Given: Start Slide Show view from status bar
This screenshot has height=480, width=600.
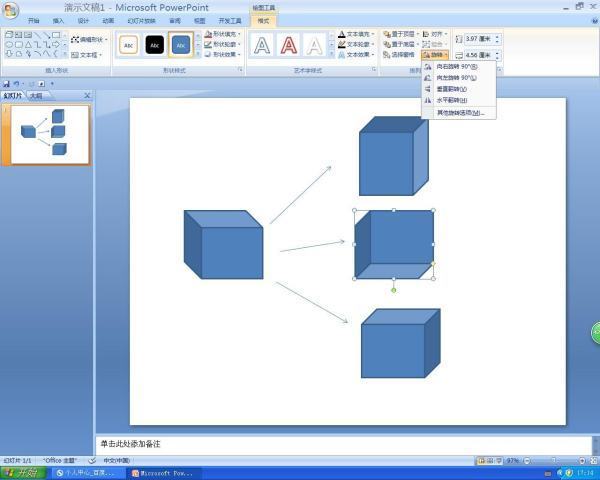Looking at the screenshot, I should [x=499, y=460].
